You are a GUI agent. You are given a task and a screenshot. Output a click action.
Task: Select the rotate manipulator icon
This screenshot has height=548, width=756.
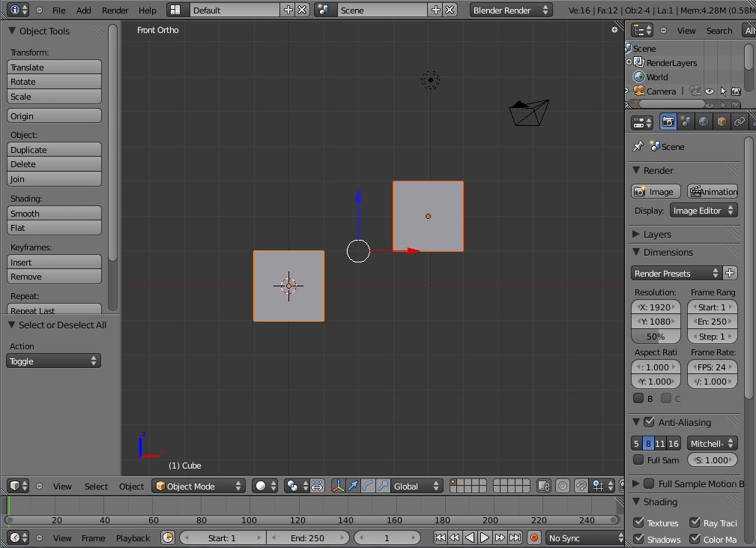(368, 487)
